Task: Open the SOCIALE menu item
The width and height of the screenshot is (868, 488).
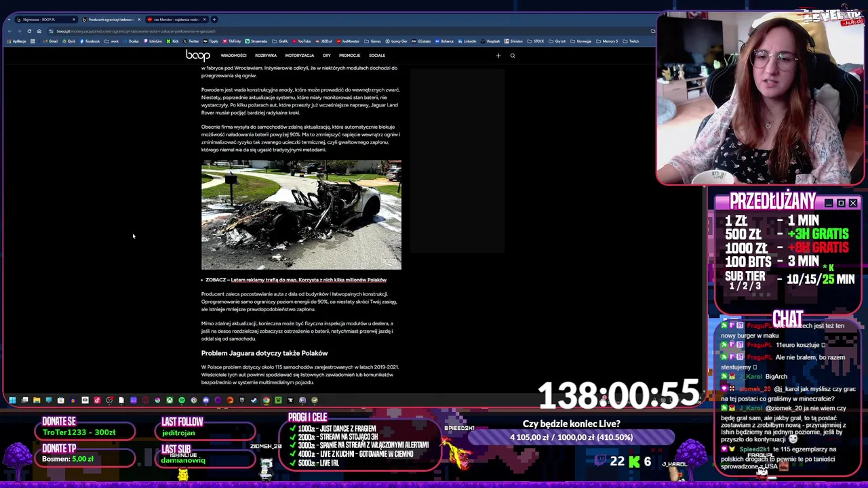Action: (x=377, y=56)
